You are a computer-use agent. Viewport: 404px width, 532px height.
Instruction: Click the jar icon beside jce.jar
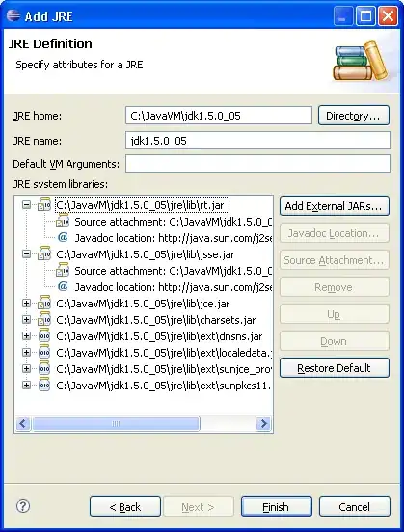[x=44, y=303]
